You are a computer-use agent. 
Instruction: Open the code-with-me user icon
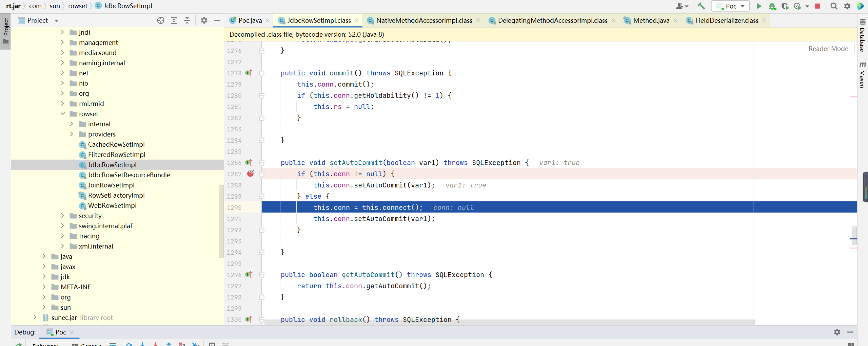pos(682,6)
